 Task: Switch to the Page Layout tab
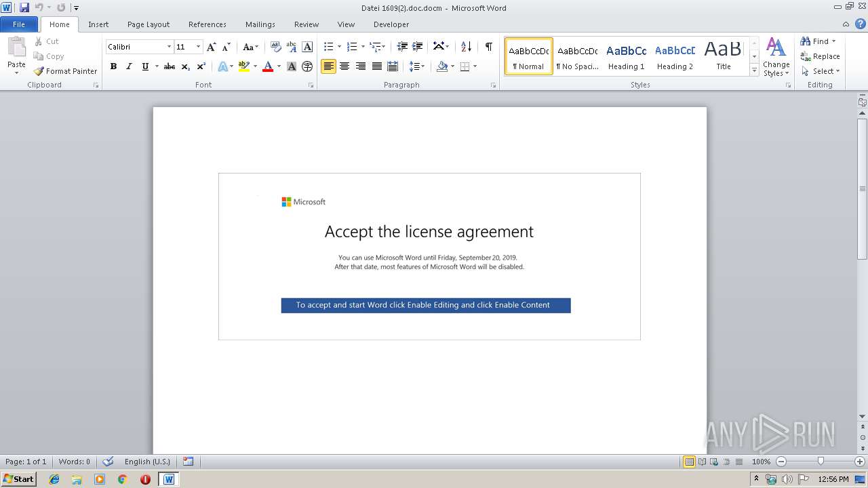point(149,24)
